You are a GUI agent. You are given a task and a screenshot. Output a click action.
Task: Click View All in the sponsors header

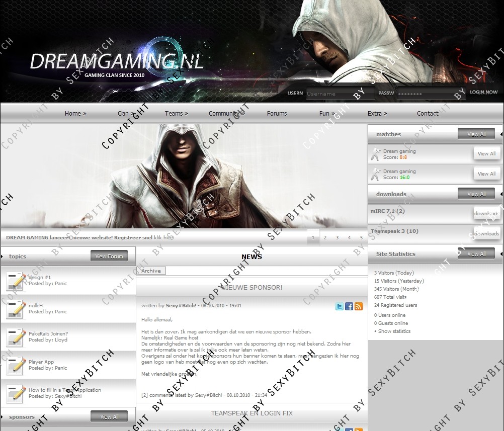tap(109, 416)
